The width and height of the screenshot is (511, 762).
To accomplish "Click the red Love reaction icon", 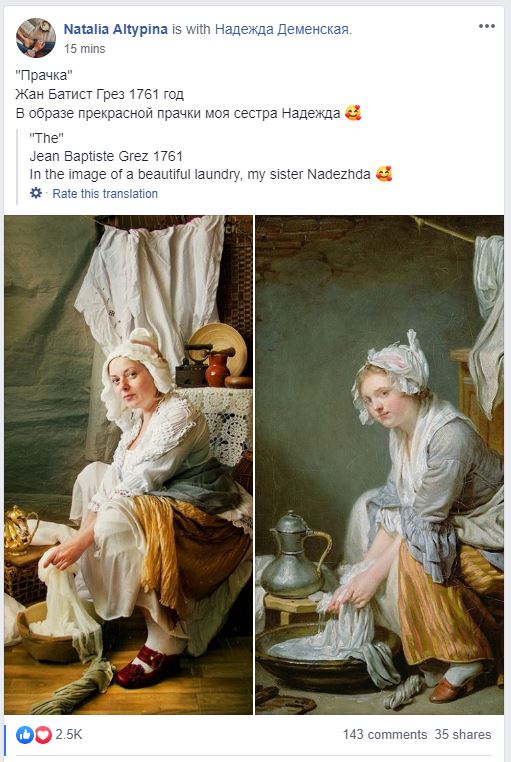I will coord(43,734).
